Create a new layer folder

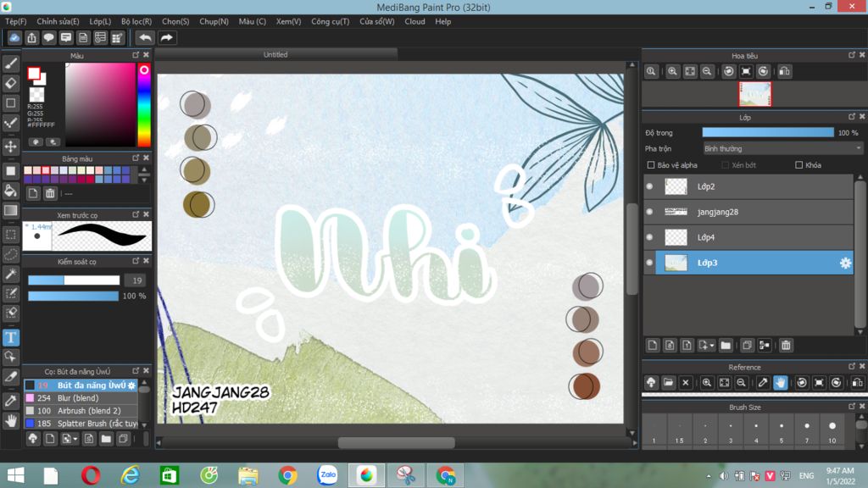point(726,346)
